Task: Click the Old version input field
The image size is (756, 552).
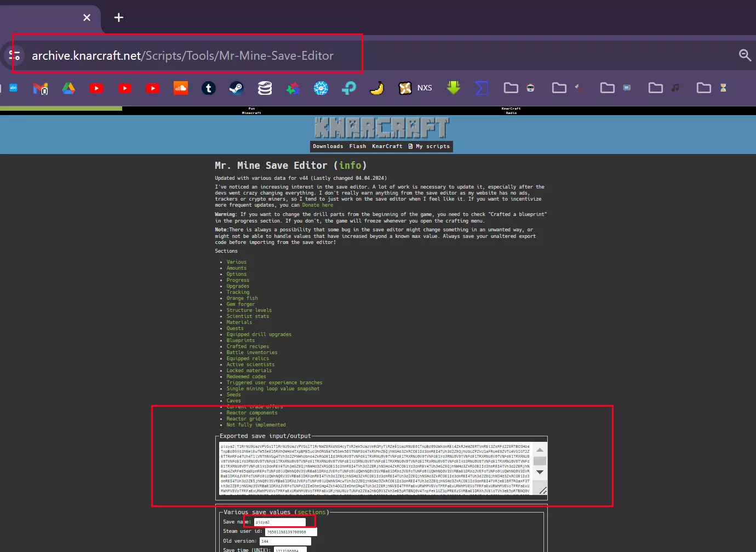Action: tap(285, 541)
